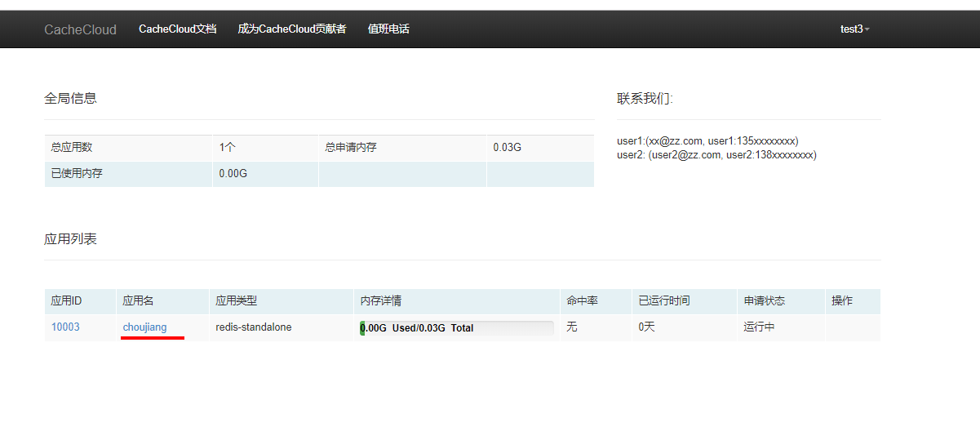Open application ID 10003 link
This screenshot has width=980, height=436.
click(x=65, y=327)
